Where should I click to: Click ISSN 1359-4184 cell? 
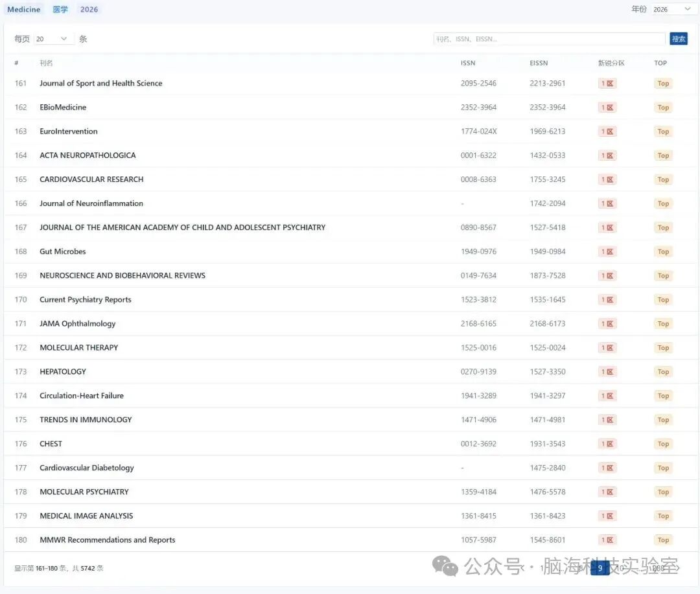click(478, 492)
